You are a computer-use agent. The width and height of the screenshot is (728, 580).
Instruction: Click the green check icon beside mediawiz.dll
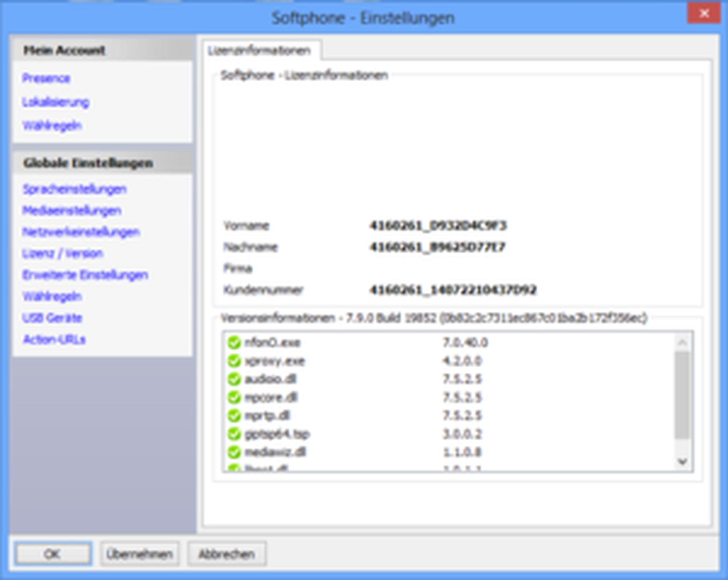coord(234,452)
